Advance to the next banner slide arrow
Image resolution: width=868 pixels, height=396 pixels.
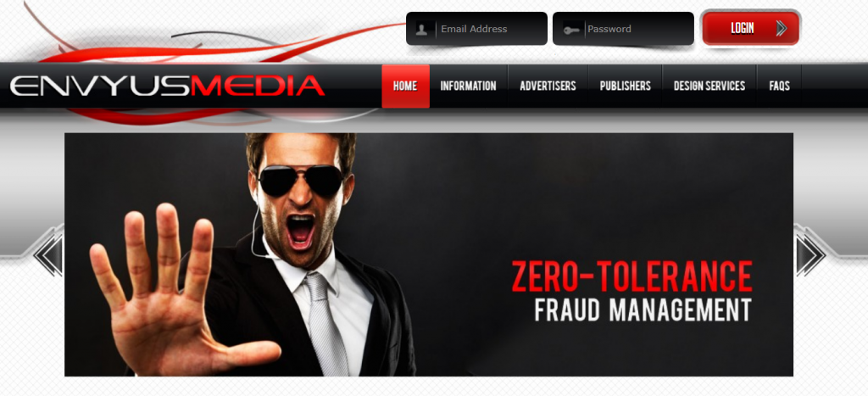click(x=810, y=254)
